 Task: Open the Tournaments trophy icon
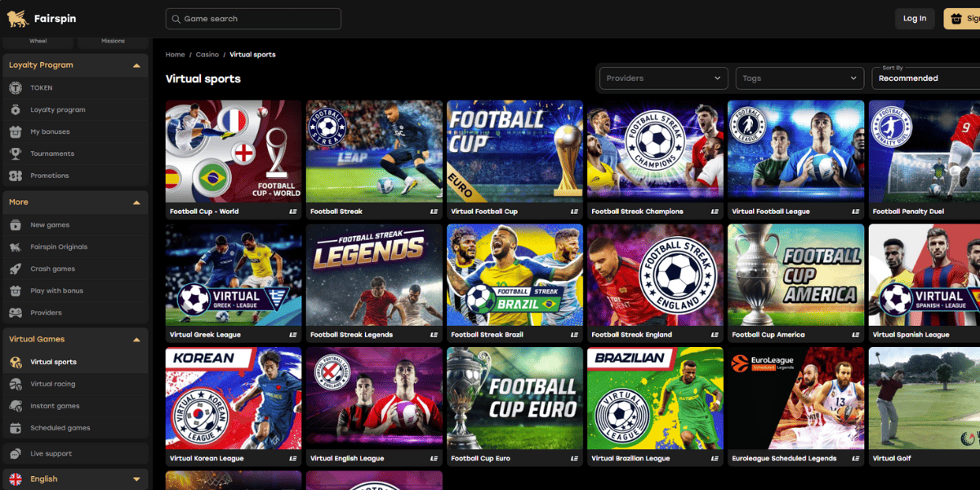click(15, 154)
